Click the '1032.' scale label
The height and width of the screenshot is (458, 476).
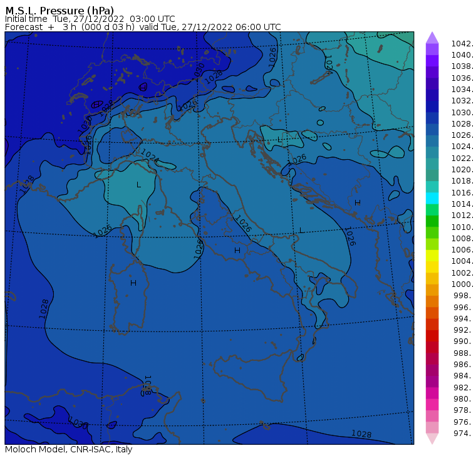[462, 101]
